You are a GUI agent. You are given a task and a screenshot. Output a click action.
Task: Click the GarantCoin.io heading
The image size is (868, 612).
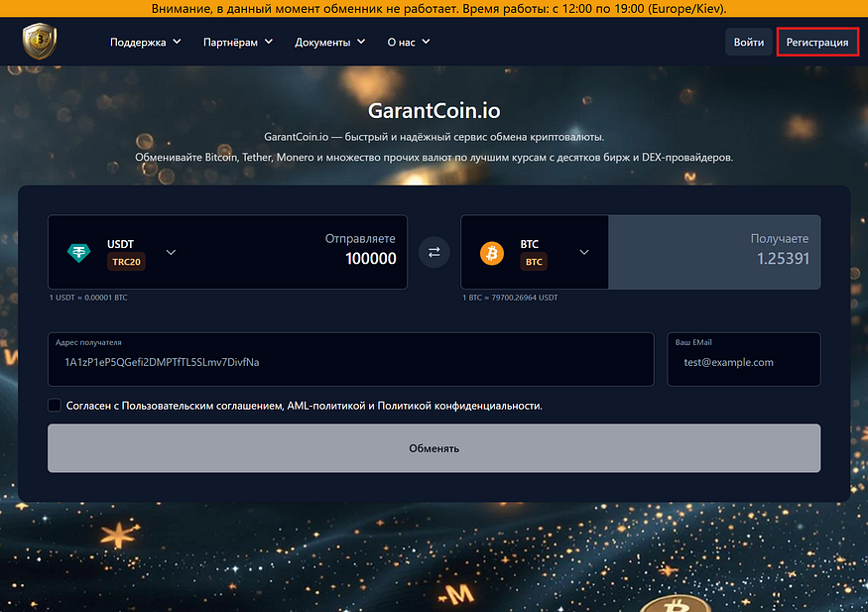[434, 111]
